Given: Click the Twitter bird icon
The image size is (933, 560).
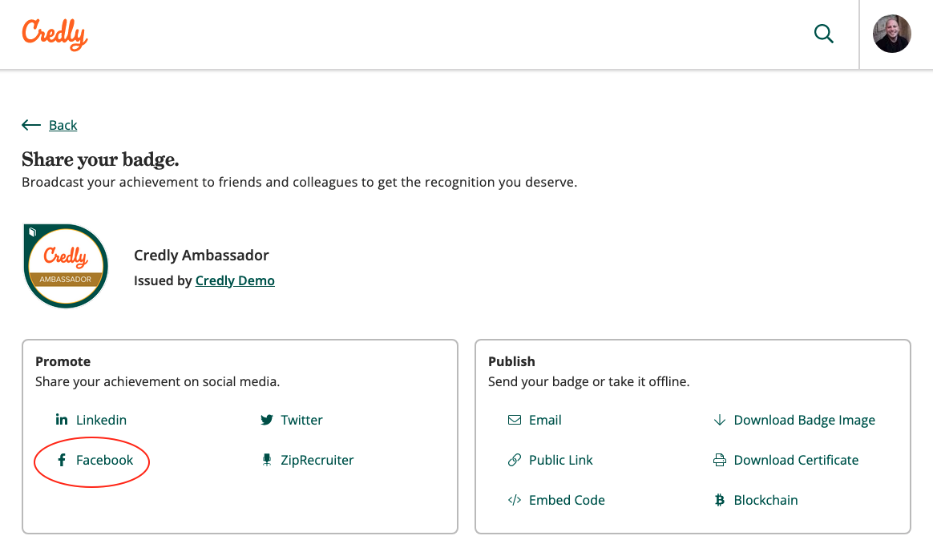Looking at the screenshot, I should 267,420.
